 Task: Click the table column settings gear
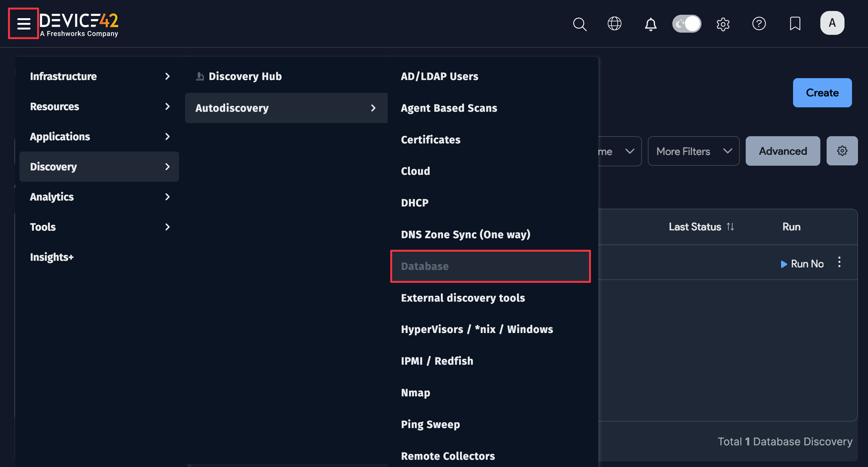point(842,151)
